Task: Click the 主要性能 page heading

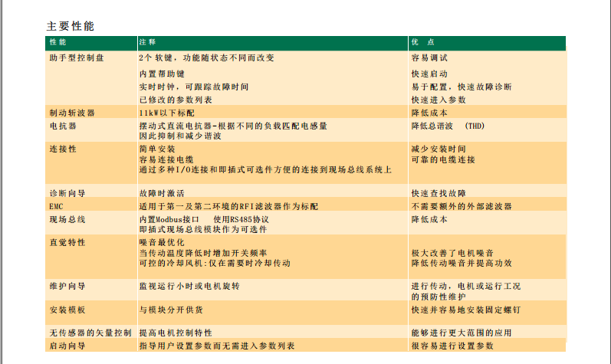Action: click(x=71, y=25)
